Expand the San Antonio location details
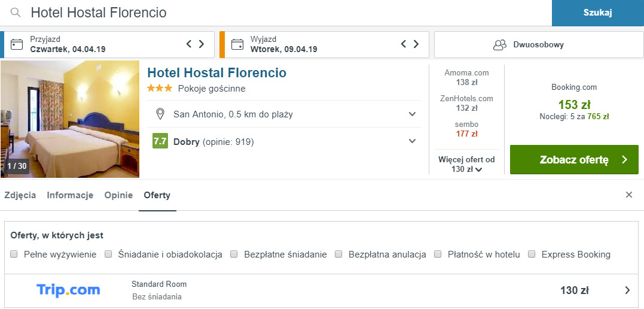 point(412,114)
